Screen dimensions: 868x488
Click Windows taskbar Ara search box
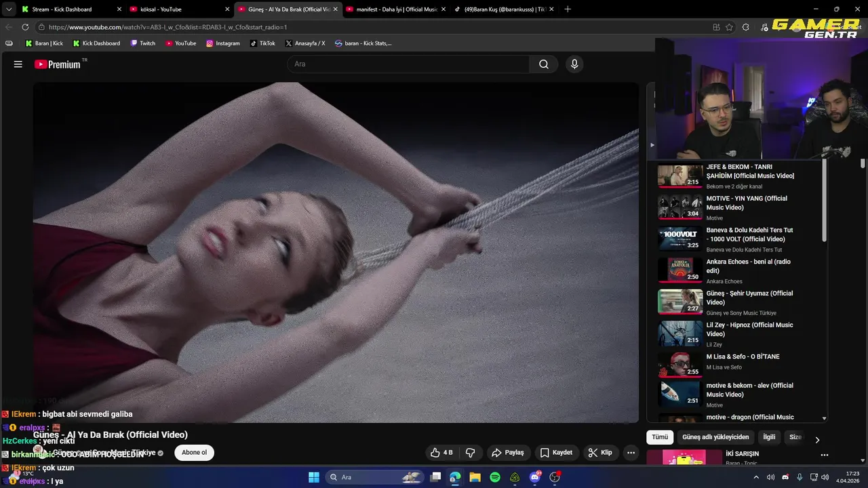tap(374, 477)
